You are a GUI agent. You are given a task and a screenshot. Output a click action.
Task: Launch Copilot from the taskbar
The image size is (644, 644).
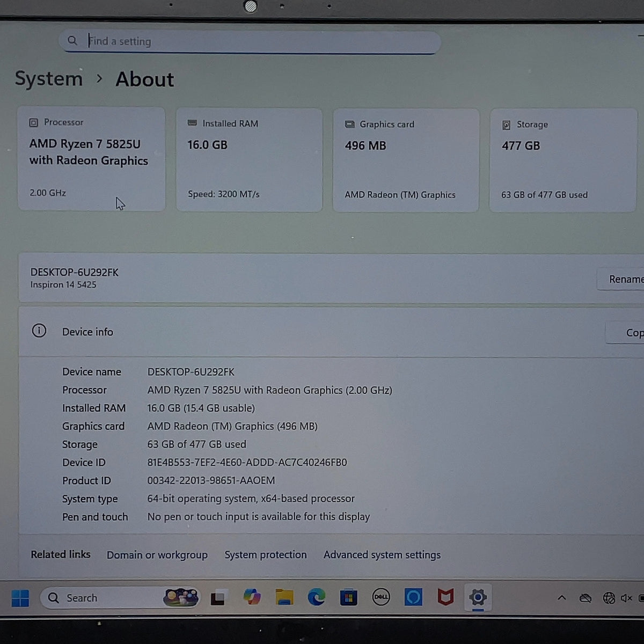[252, 597]
